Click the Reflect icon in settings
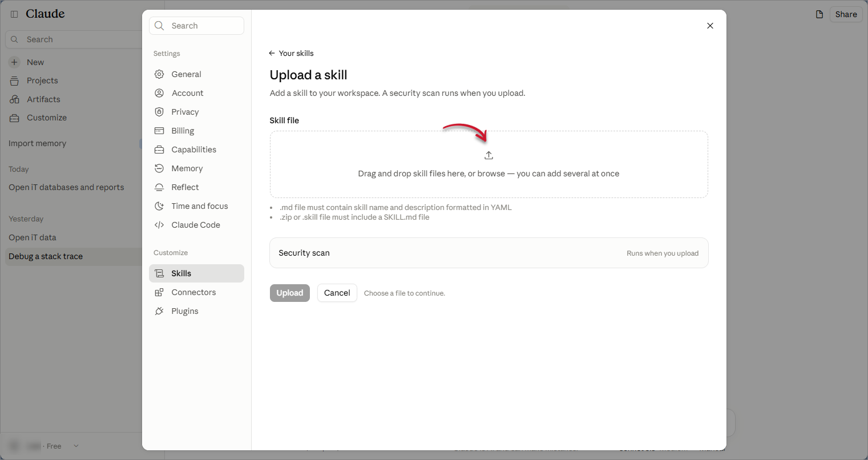 (x=159, y=187)
